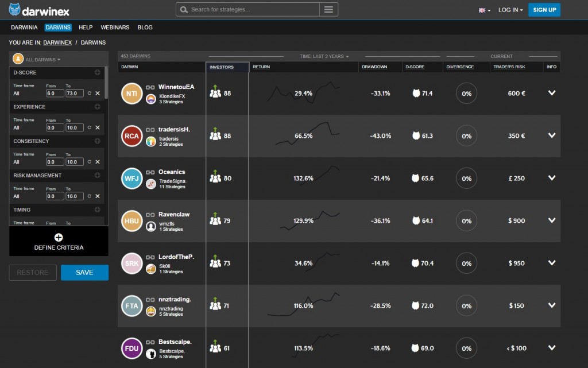Screen dimensions: 588x368
Task: Click the D-Score 'To' input field
Action: [x=74, y=93]
